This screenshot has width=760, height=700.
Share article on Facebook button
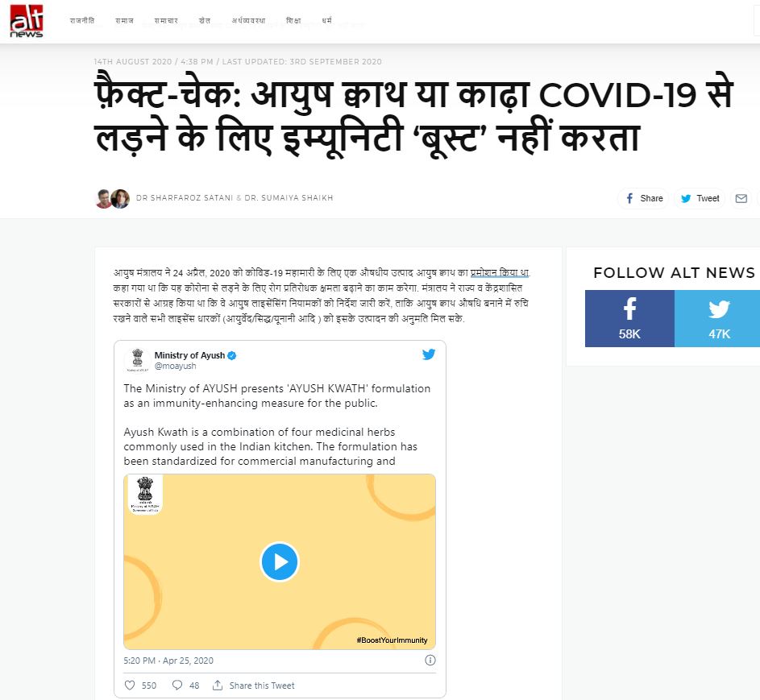[x=644, y=198]
